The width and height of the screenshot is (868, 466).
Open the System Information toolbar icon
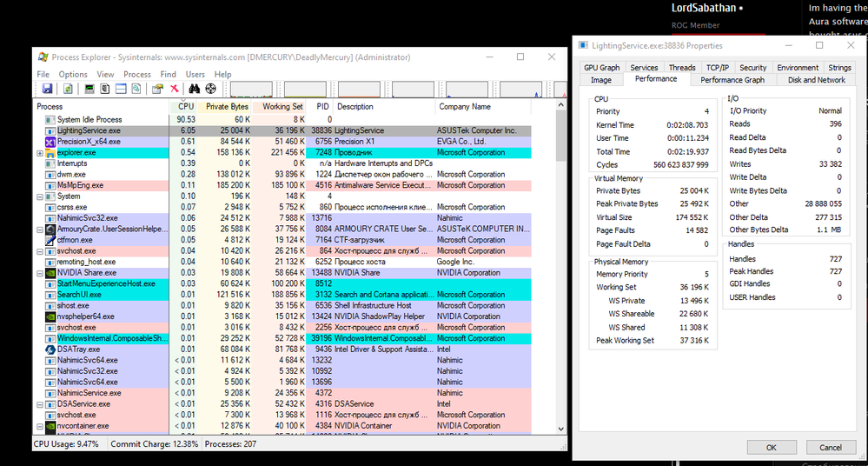[x=89, y=89]
